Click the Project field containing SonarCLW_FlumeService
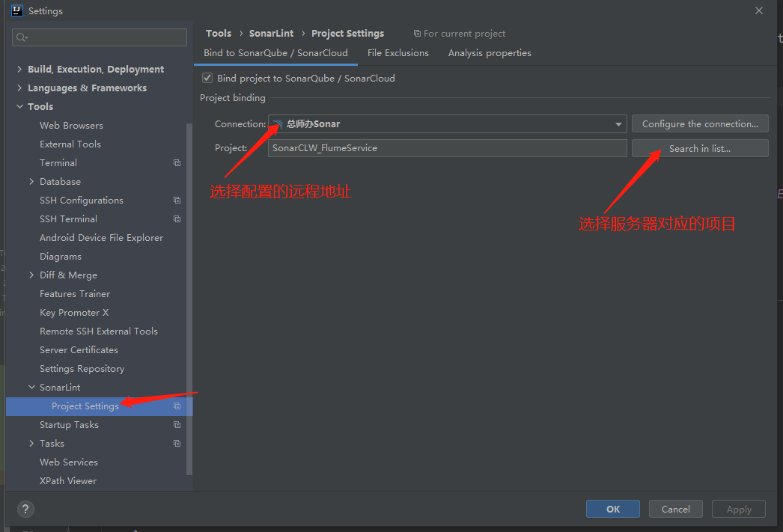Screen dimensions: 783x532 click(x=447, y=148)
